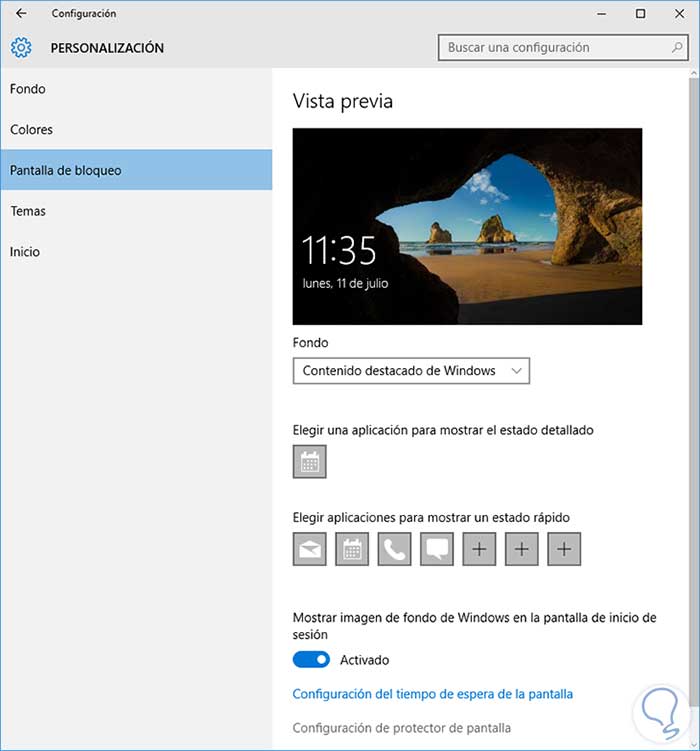Focus the Buscar una configuración field
Image resolution: width=700 pixels, height=751 pixels.
point(563,47)
